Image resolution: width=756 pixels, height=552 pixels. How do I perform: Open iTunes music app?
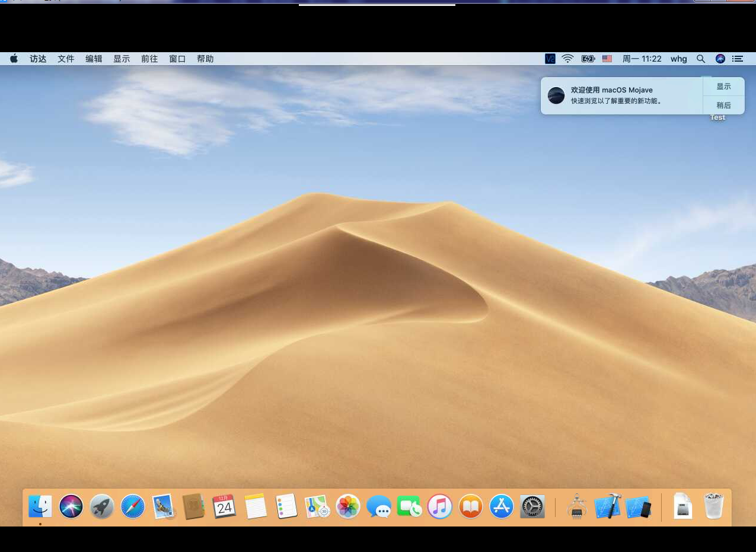click(x=440, y=506)
